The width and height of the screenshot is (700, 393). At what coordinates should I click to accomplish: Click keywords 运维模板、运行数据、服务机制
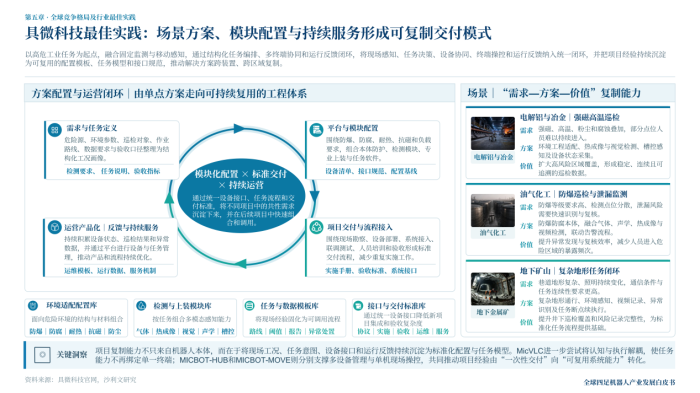[110, 271]
